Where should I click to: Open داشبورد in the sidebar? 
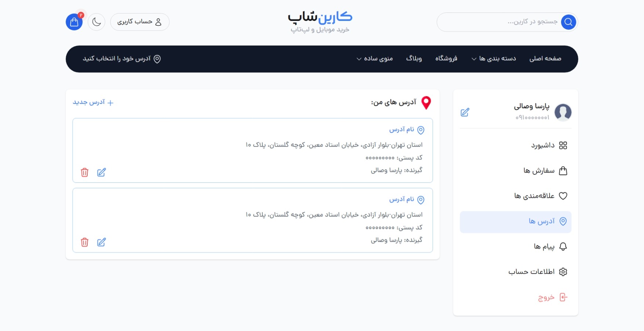coord(516,146)
